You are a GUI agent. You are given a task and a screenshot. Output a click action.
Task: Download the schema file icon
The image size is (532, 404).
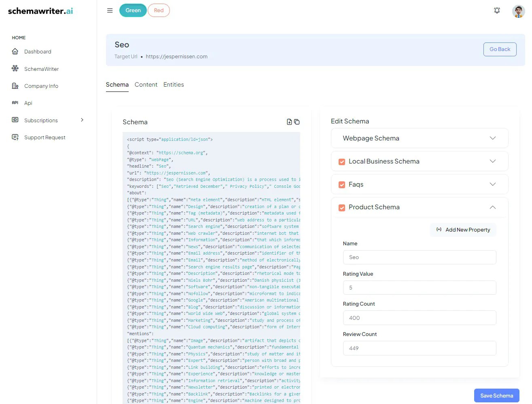click(289, 122)
